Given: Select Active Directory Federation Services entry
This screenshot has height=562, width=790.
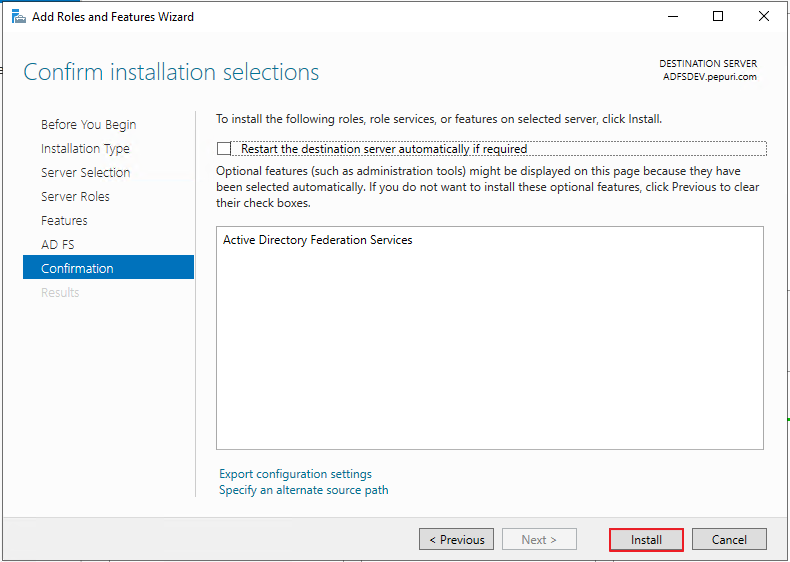Looking at the screenshot, I should pos(317,240).
